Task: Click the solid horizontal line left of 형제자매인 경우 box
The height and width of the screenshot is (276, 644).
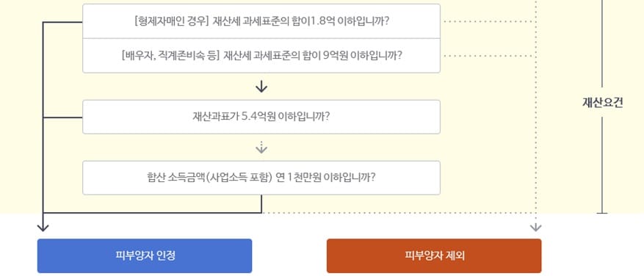Action: coord(63,22)
